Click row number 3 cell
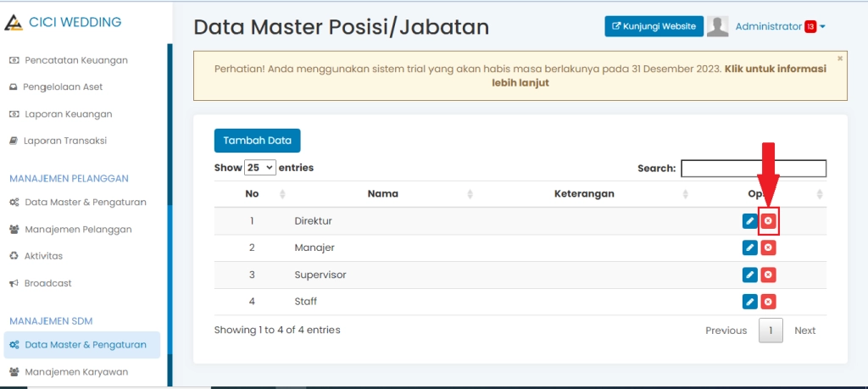This screenshot has width=868, height=389. (x=252, y=275)
